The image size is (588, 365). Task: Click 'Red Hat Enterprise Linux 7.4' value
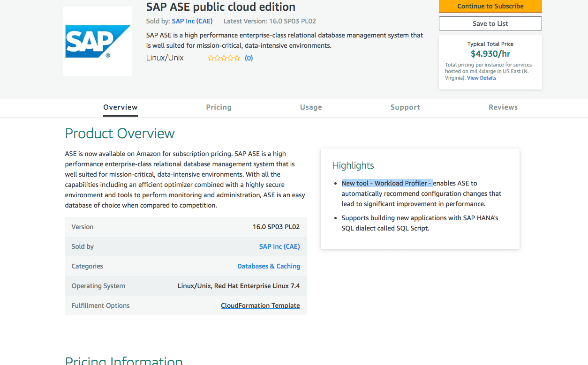257,286
